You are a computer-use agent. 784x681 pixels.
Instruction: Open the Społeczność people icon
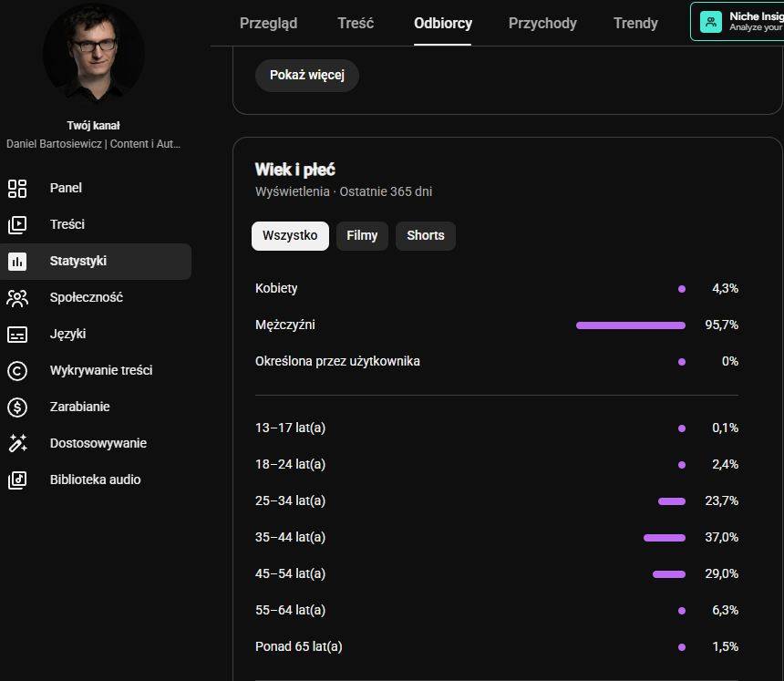17,298
